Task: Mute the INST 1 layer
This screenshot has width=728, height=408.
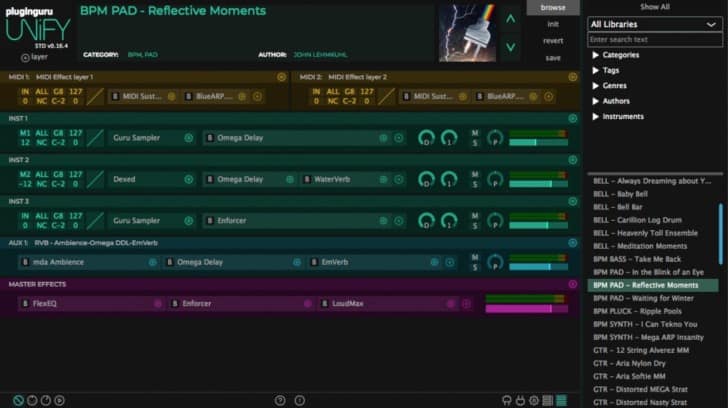Action: click(x=475, y=132)
